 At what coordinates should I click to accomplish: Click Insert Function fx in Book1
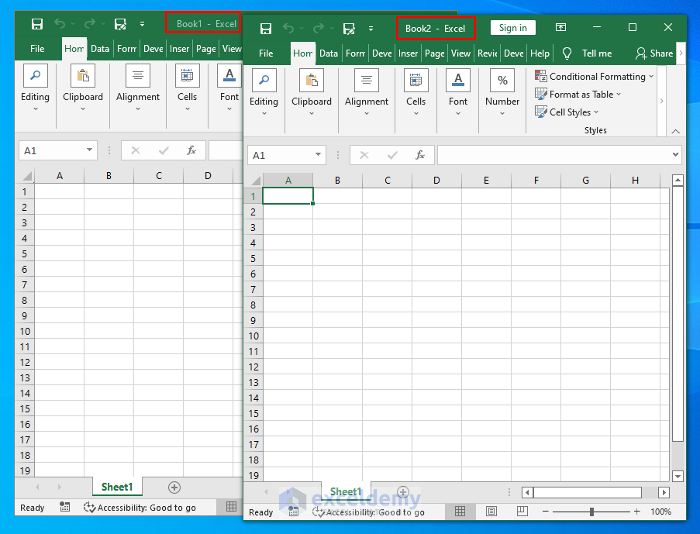tap(192, 150)
